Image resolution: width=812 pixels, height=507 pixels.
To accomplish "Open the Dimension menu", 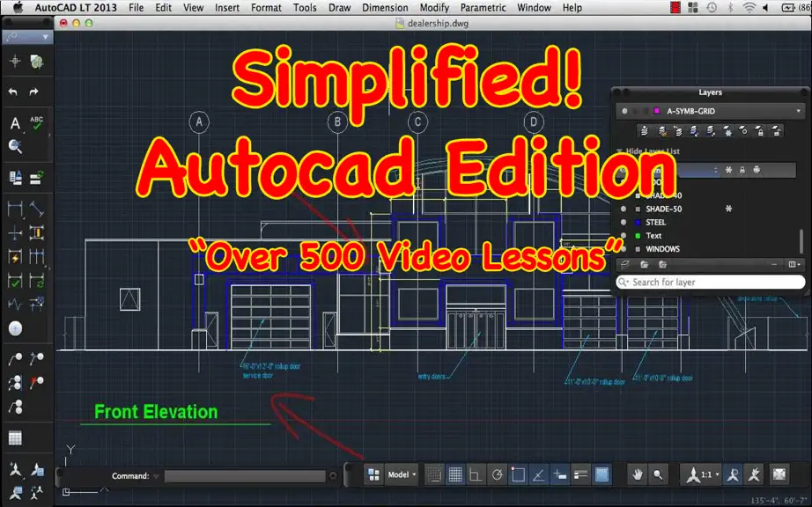I will (385, 8).
